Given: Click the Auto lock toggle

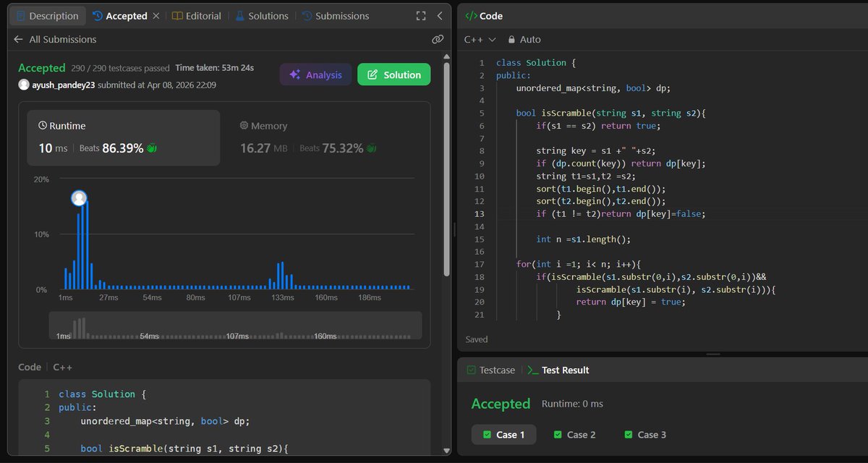Looking at the screenshot, I should [x=524, y=40].
